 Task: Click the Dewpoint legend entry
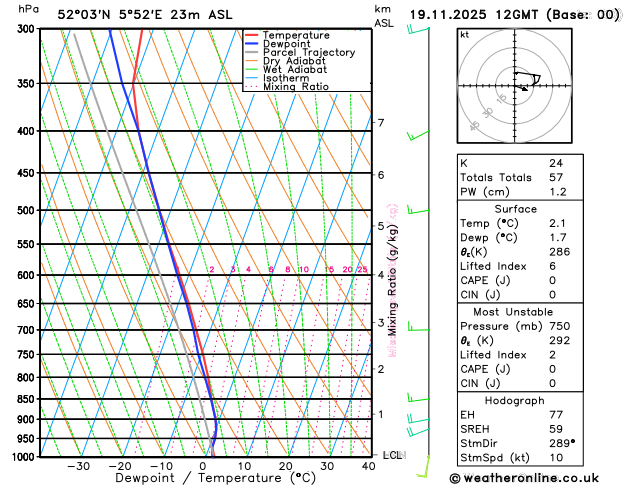(x=278, y=44)
